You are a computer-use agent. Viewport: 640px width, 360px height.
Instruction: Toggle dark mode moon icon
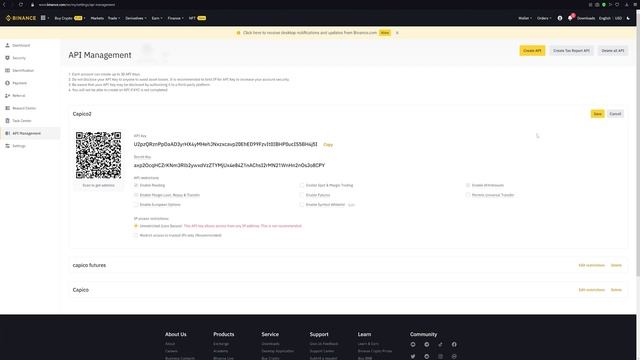(x=629, y=18)
